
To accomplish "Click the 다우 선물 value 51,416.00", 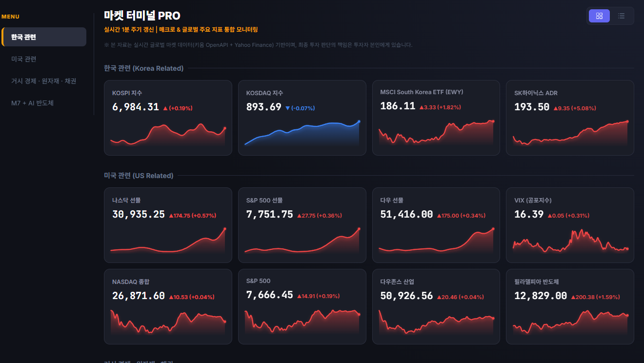I will click(x=406, y=214).
